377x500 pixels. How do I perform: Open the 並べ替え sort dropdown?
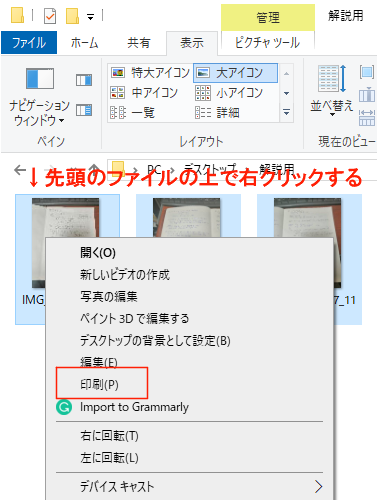[332, 91]
